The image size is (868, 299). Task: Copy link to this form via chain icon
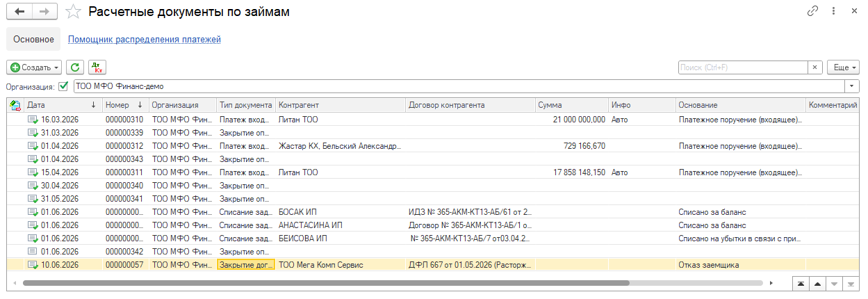[812, 12]
